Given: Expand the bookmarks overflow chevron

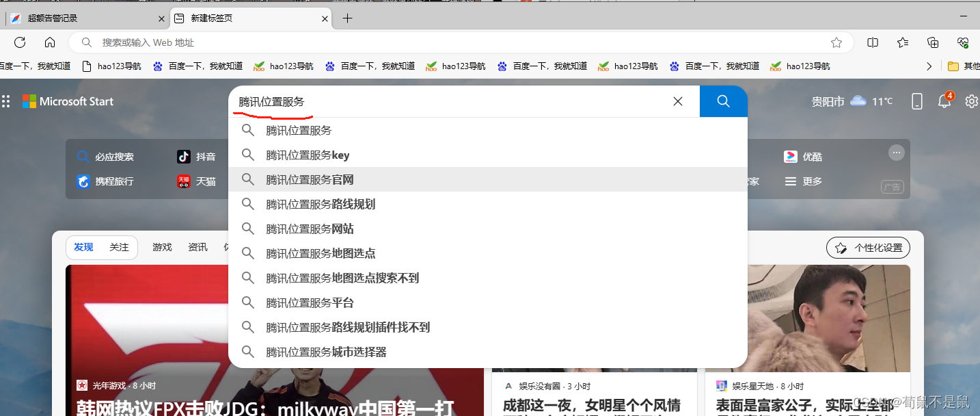Looking at the screenshot, I should [929, 66].
